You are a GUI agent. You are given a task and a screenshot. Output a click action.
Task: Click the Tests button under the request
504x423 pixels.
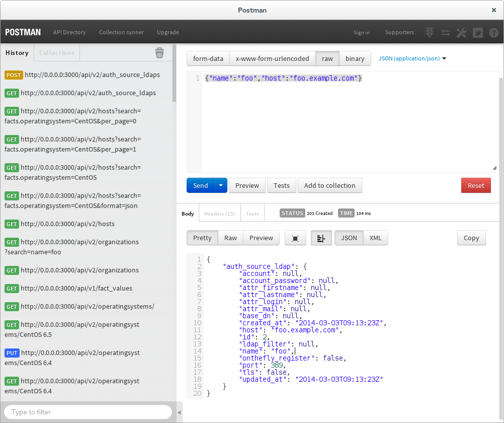tap(282, 185)
